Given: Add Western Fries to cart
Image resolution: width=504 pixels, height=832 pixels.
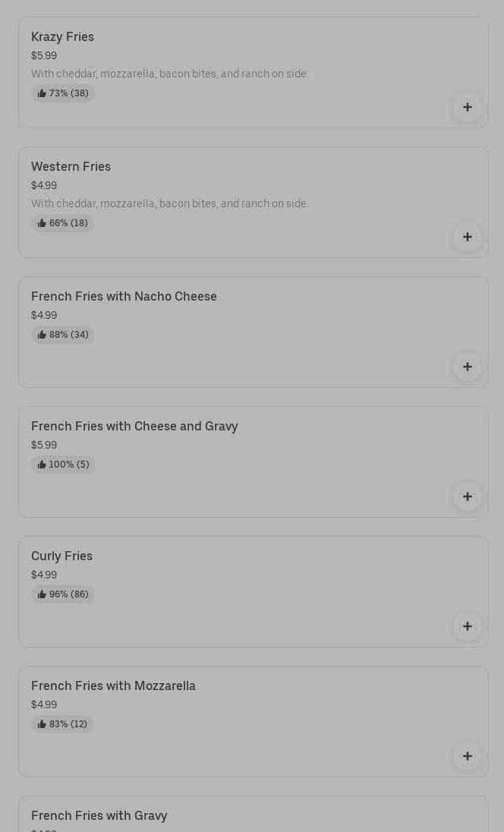Looking at the screenshot, I should tap(467, 237).
